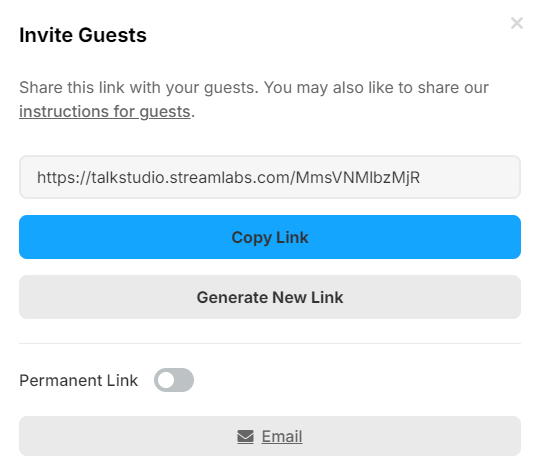Copy the guest invite link

click(x=270, y=237)
